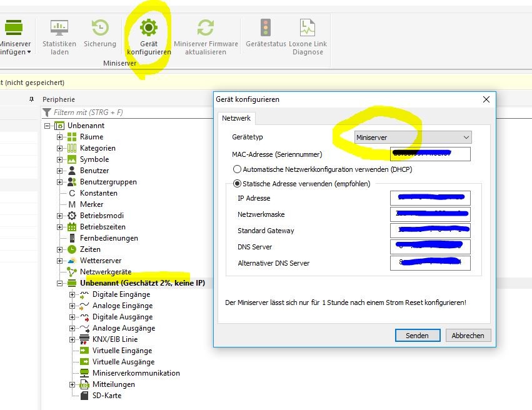Expand the Kategorien tree node
Viewport: 532px width, 410px height.
coord(60,148)
